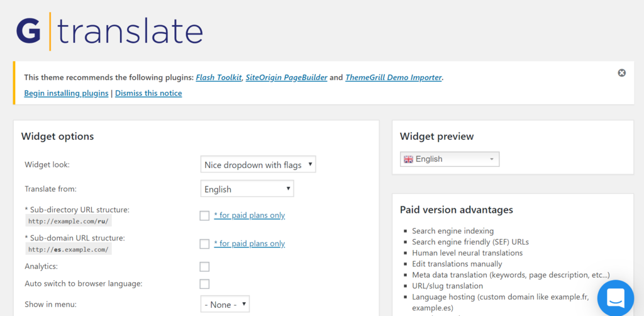Enable the Sub-domain URL structure checkbox
Screen dimensions: 644x316
click(x=204, y=244)
